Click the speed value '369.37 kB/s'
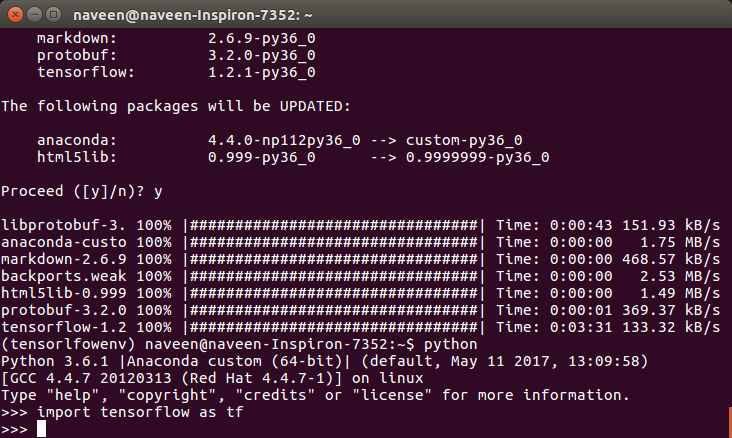This screenshot has width=732, height=438. coord(671,310)
